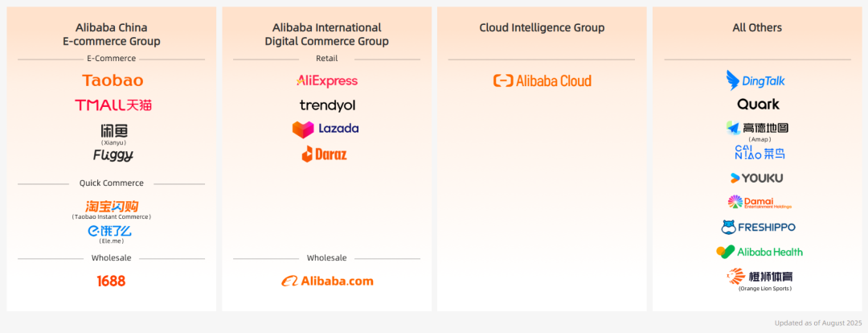Select the TMALL brand logo
This screenshot has width=868, height=333.
coord(113,105)
